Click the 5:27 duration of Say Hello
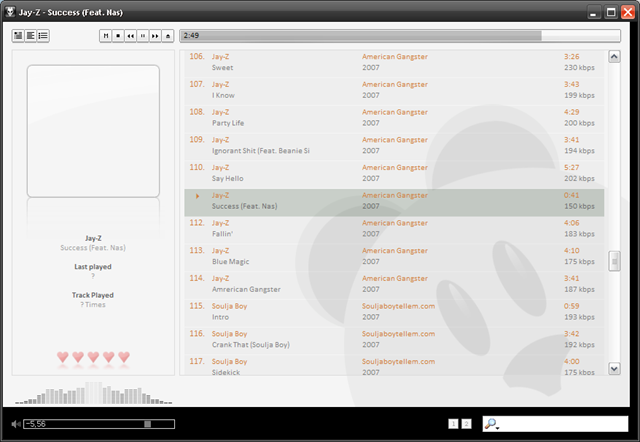640x442 pixels. [x=571, y=167]
